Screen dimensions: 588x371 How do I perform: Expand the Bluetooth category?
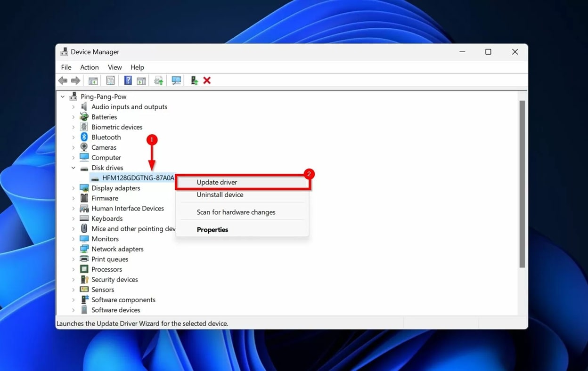[73, 137]
